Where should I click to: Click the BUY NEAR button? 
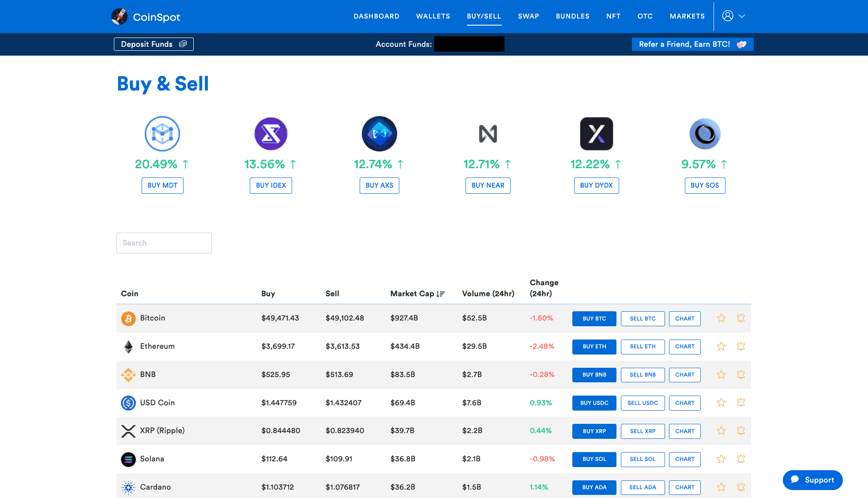pyautogui.click(x=488, y=185)
